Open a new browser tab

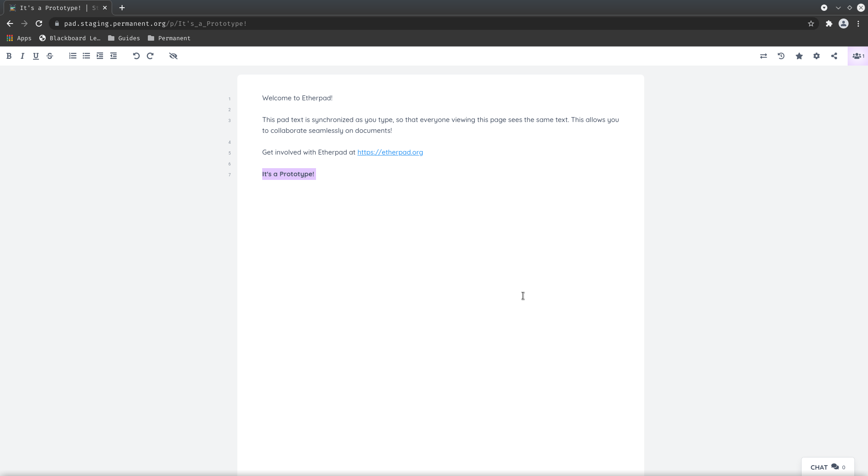(122, 8)
